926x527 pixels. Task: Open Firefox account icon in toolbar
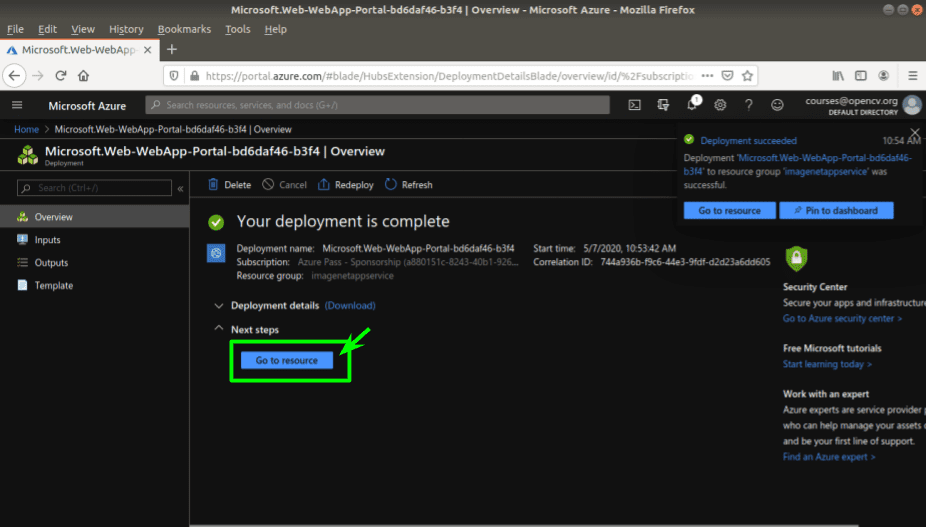coord(883,76)
